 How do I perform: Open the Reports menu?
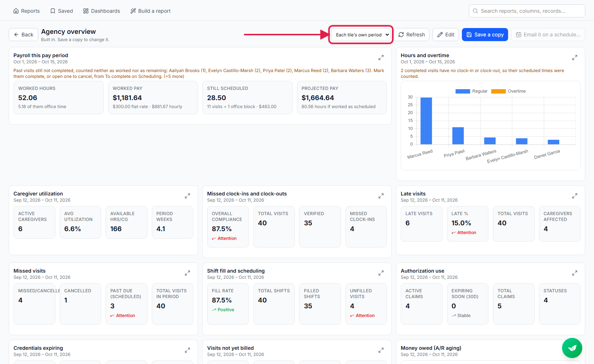click(27, 11)
